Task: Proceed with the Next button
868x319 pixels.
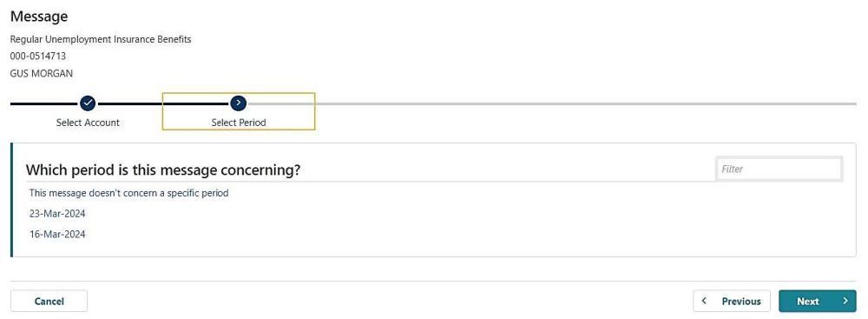Action: [x=817, y=302]
